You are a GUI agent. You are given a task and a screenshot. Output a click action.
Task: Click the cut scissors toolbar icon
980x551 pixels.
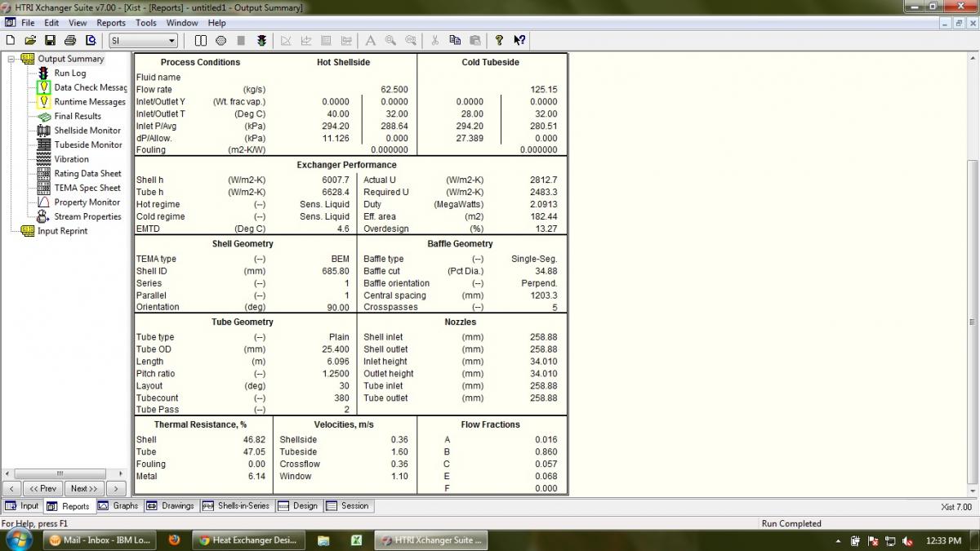tap(434, 40)
